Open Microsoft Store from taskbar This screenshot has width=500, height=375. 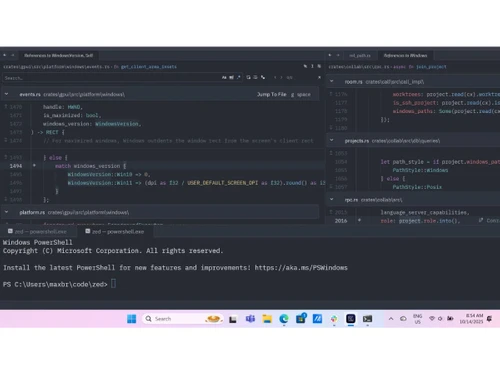tap(301, 319)
